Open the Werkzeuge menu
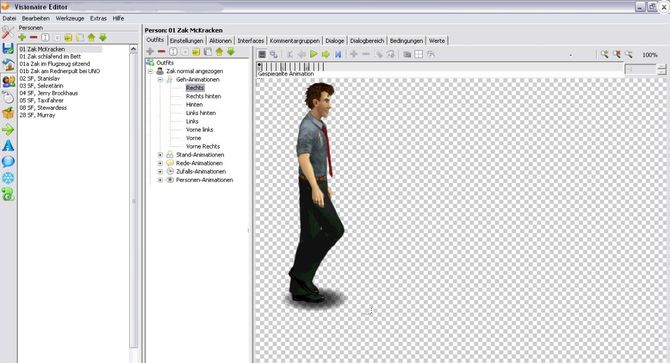This screenshot has height=363, width=670. [70, 18]
